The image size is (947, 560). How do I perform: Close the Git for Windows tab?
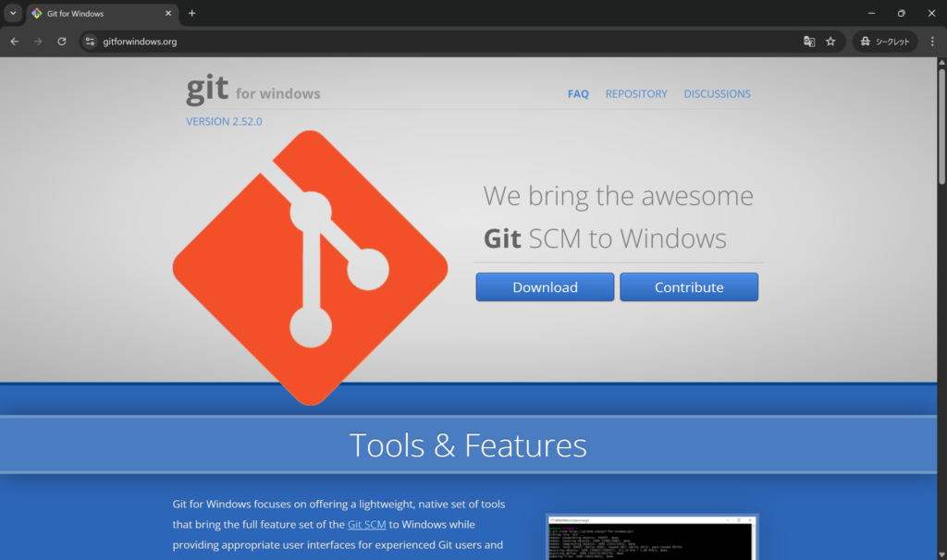(167, 14)
